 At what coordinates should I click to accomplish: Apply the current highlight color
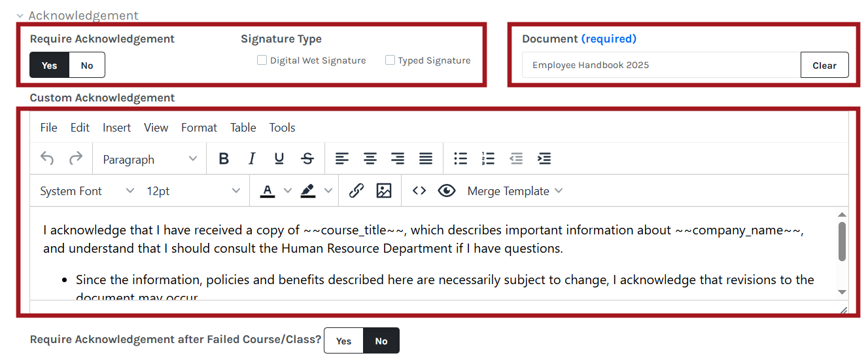tap(307, 191)
